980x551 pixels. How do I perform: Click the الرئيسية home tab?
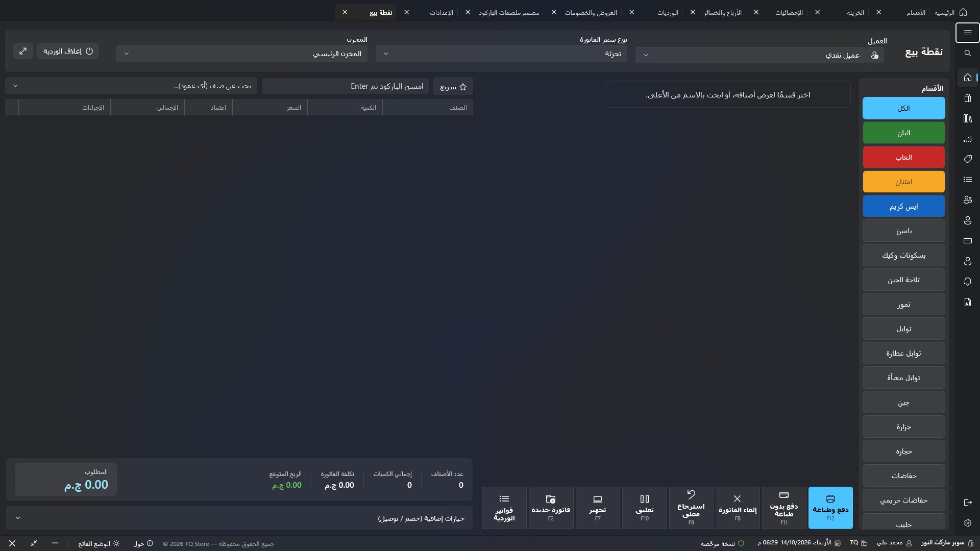pos(950,12)
